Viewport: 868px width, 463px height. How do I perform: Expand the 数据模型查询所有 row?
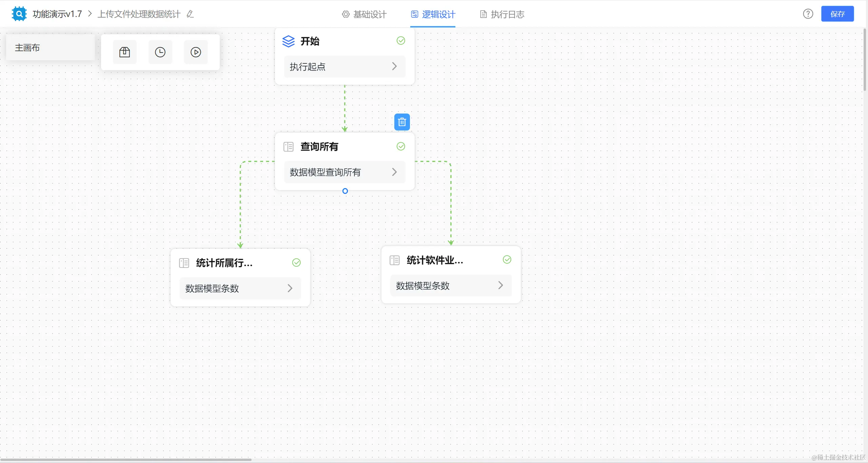[x=394, y=172]
